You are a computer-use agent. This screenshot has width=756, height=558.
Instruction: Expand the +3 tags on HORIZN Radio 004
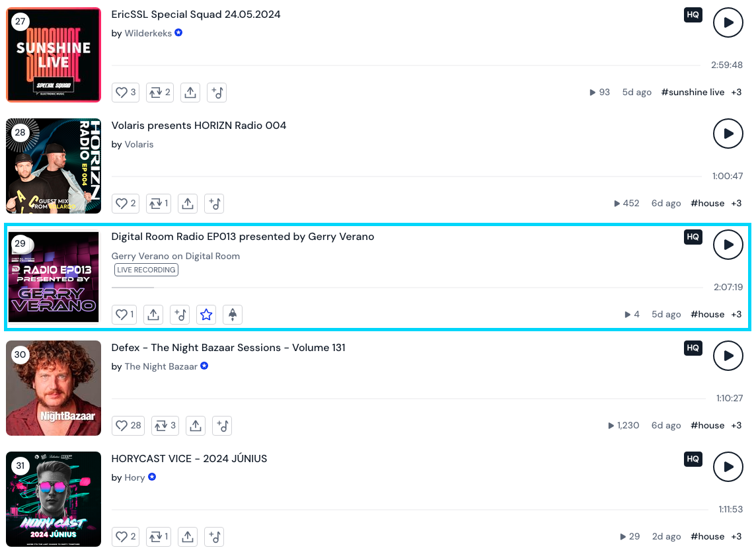[736, 203]
